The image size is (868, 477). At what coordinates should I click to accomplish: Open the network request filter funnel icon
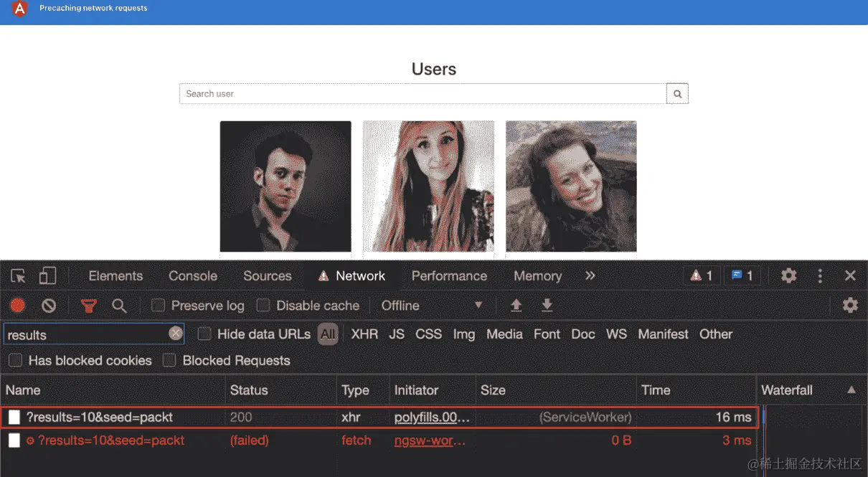point(88,305)
